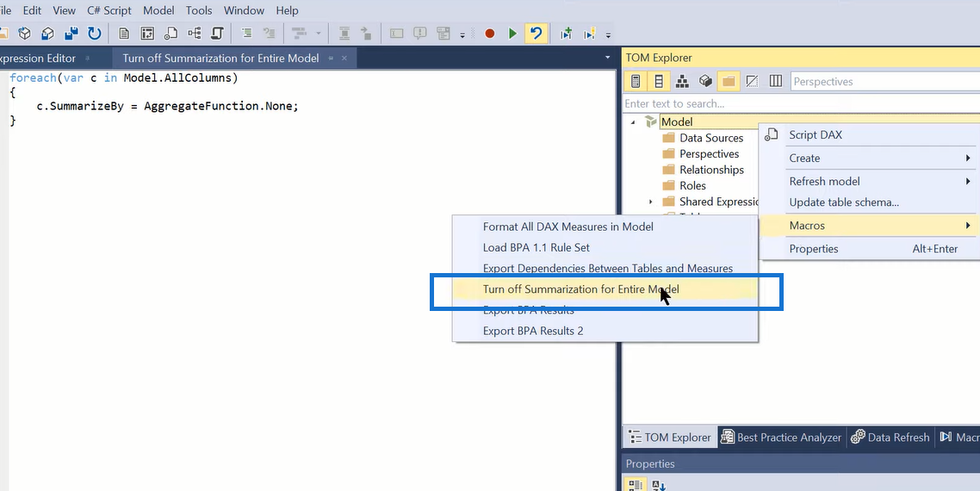This screenshot has width=980, height=491.
Task: Select Turn off Summarization for Entire Model macro
Action: [x=605, y=289]
